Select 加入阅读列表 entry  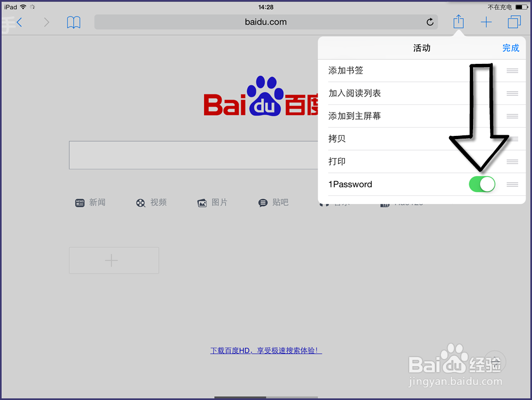(355, 93)
